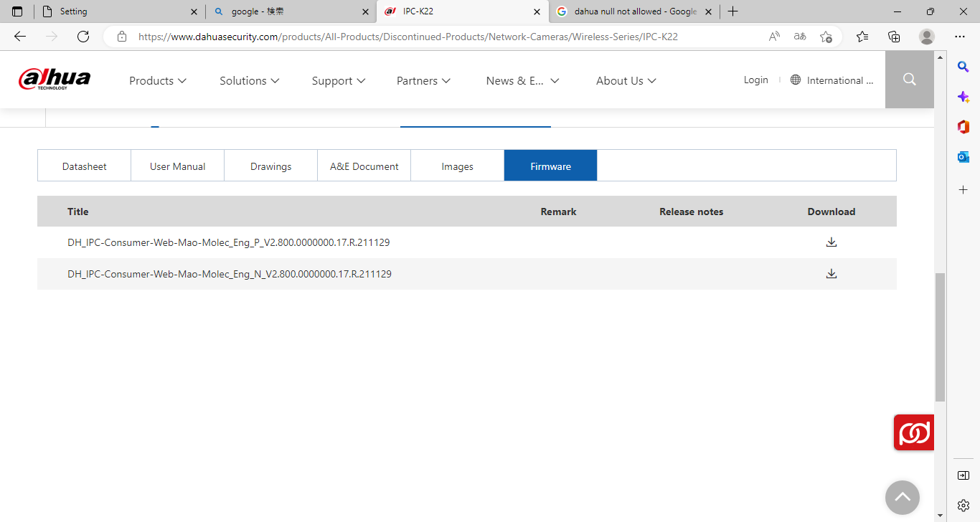Switch to the Images tab

coord(457,166)
